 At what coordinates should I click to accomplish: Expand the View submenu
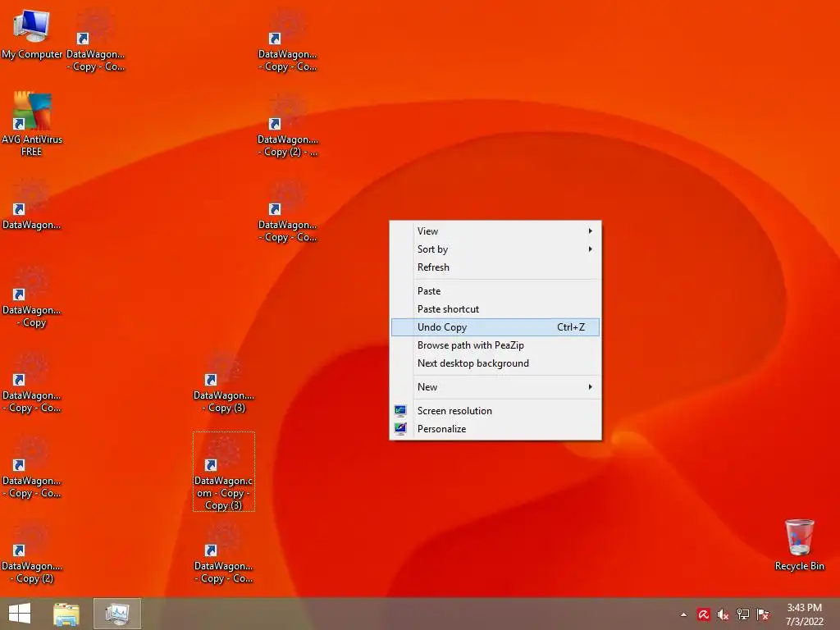coord(495,231)
